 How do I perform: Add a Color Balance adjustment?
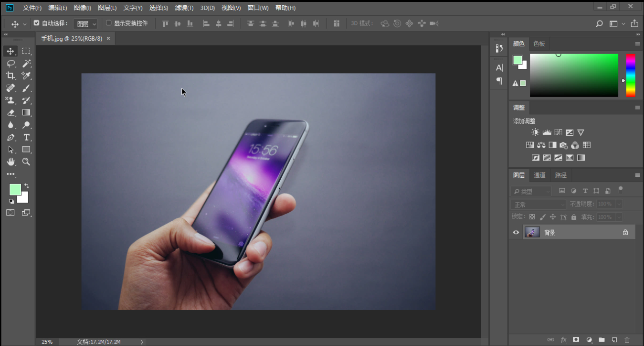pos(541,145)
